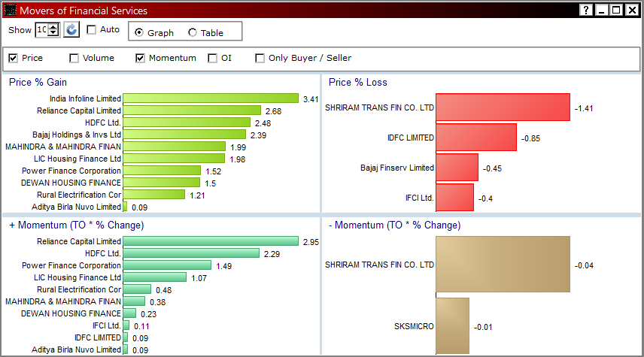Image resolution: width=644 pixels, height=357 pixels.
Task: Click Aditya Birla Nuvo Limited gain label
Action: (77, 207)
